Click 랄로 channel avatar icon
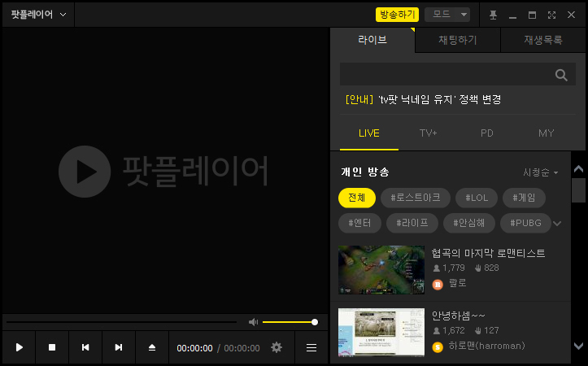Image resolution: width=588 pixels, height=366 pixels. (438, 285)
